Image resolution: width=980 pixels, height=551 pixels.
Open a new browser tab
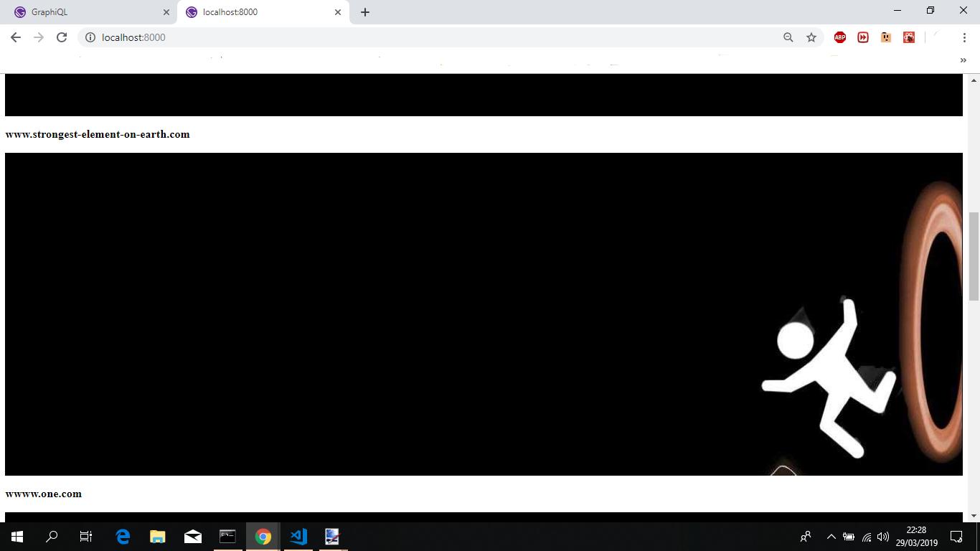(365, 12)
